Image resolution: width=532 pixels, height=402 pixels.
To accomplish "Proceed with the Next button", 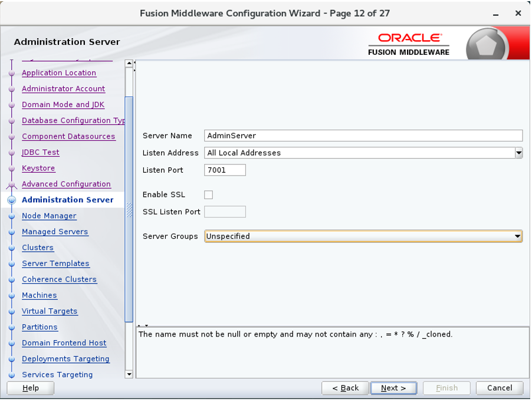I will [393, 388].
